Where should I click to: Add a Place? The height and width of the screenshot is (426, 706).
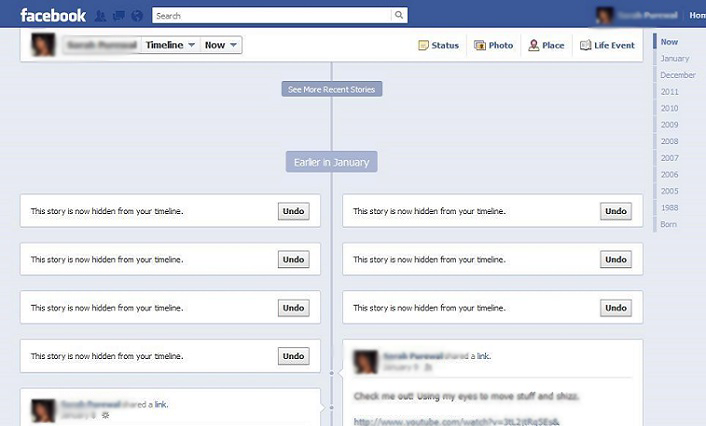546,45
